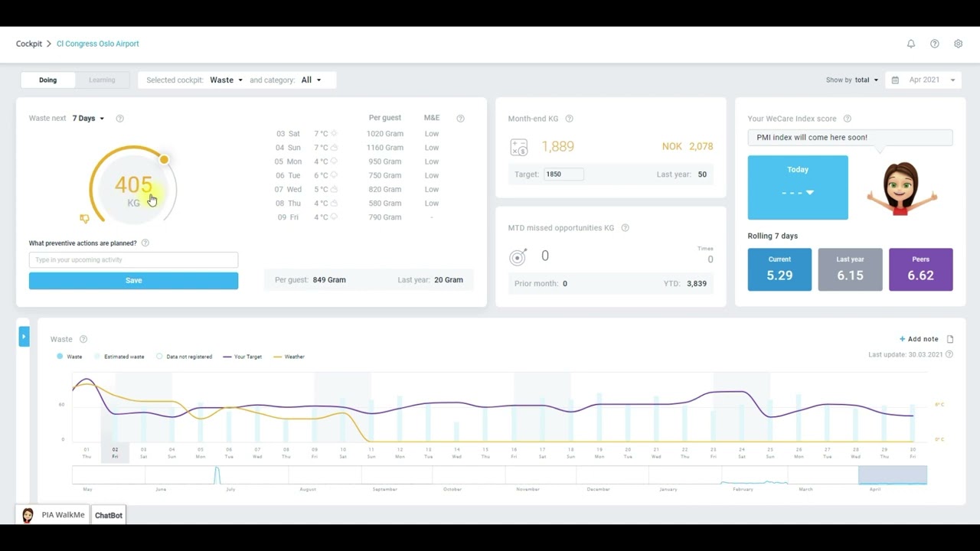Open the settings gear icon
Viewport: 980px width, 551px height.
[958, 44]
